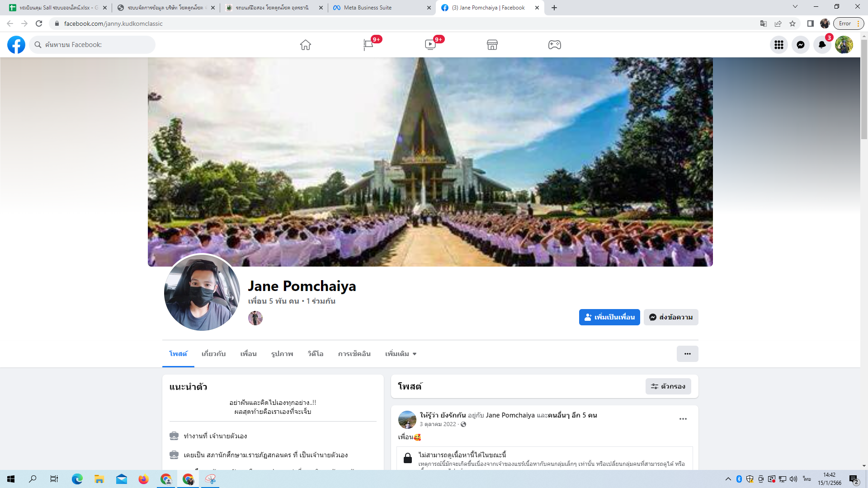Open notifications bell icon

click(x=822, y=45)
